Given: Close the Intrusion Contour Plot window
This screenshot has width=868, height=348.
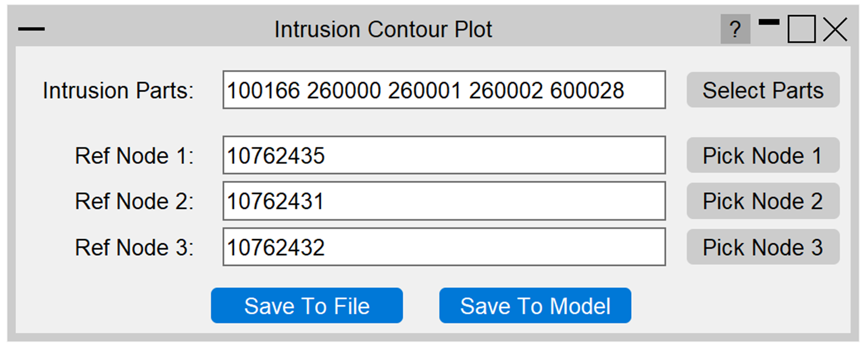Looking at the screenshot, I should point(835,30).
